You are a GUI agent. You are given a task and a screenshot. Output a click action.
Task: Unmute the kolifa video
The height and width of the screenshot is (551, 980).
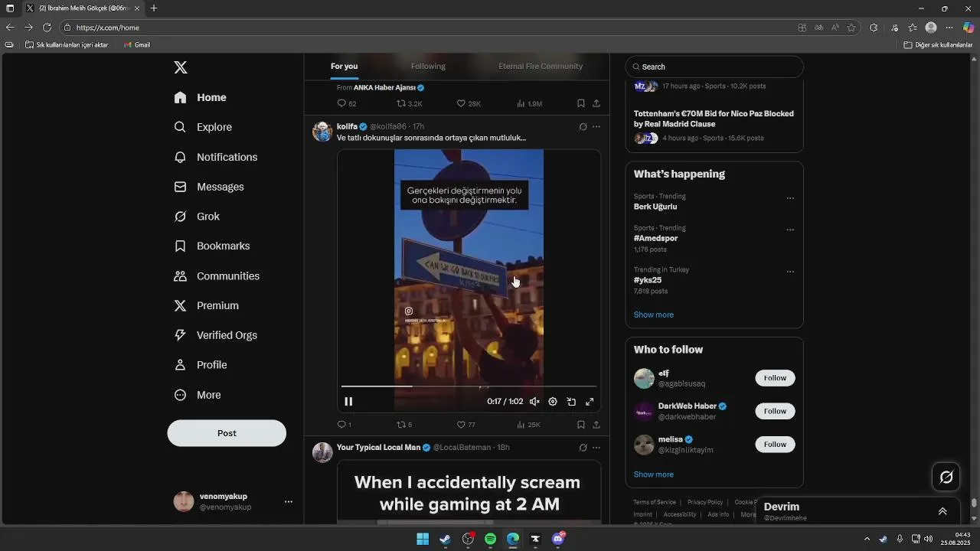tap(534, 402)
